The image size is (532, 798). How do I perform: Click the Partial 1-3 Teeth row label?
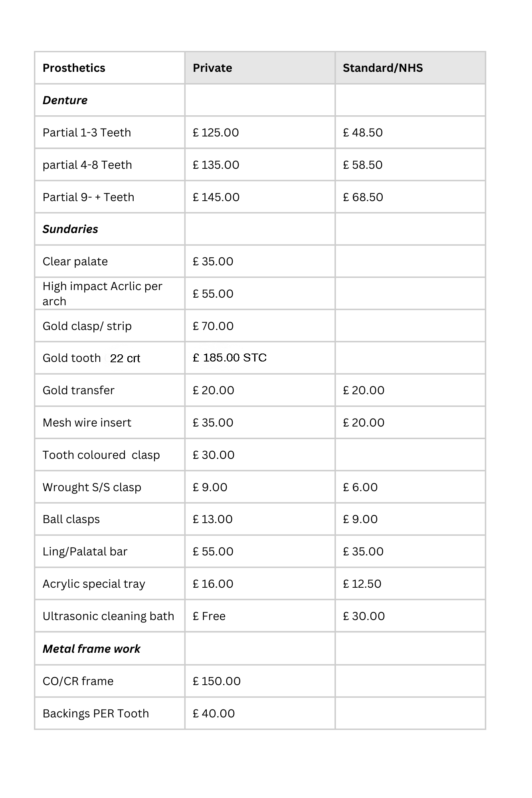click(87, 132)
